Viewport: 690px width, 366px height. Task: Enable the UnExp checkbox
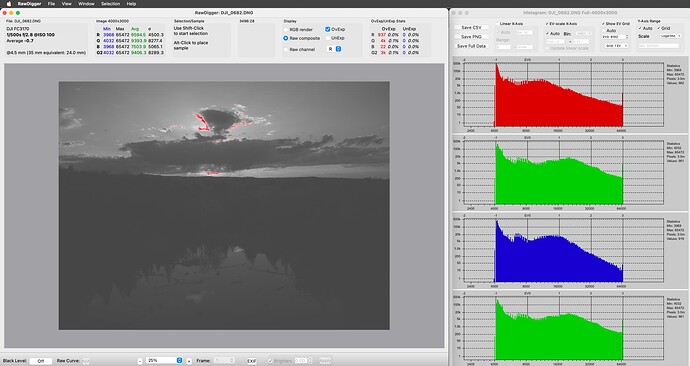[327, 38]
